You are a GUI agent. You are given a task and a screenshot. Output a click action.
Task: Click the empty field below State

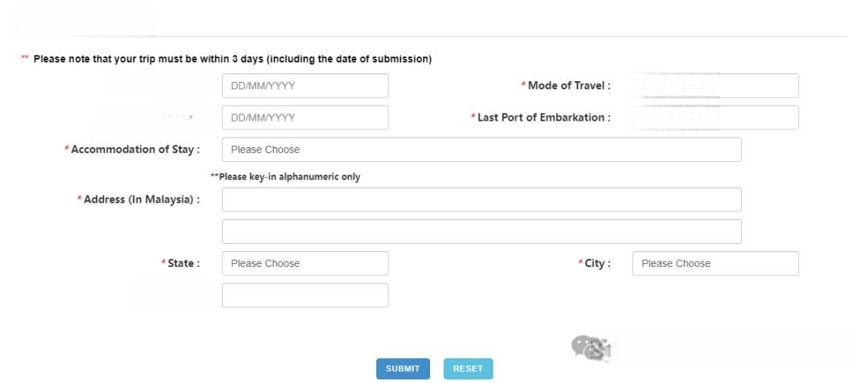pos(305,295)
